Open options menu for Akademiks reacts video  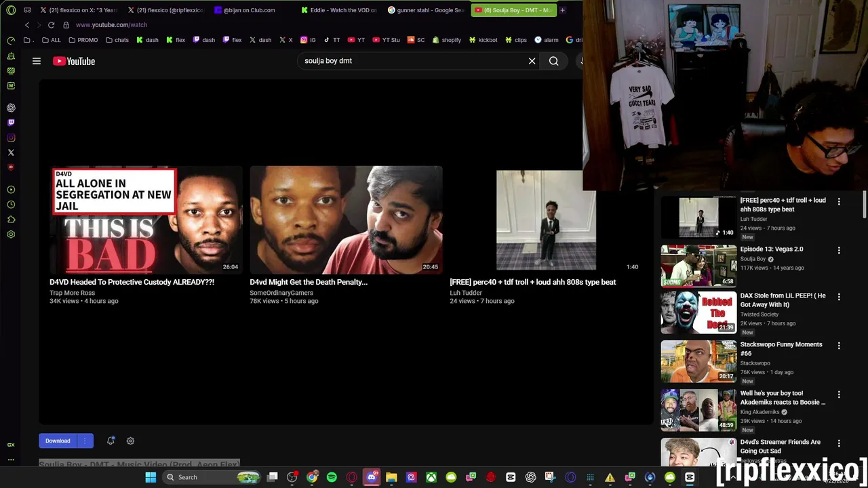(x=839, y=394)
